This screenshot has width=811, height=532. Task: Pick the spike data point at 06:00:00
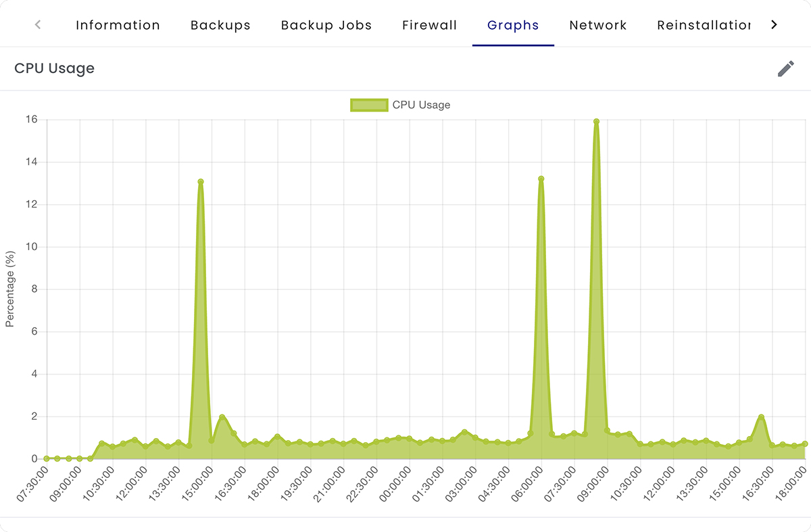[541, 179]
